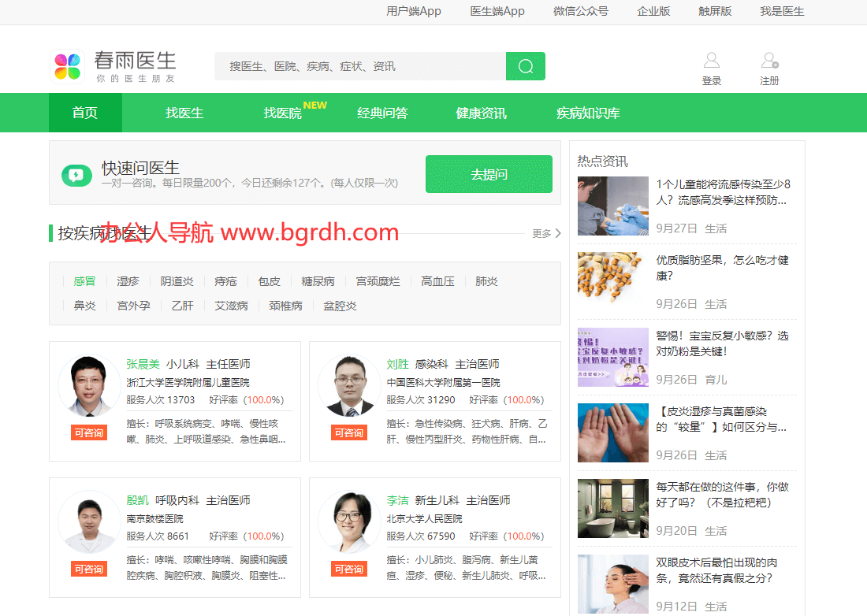Open doctor 李洁's profile photo
The height and width of the screenshot is (616, 867).
349,521
